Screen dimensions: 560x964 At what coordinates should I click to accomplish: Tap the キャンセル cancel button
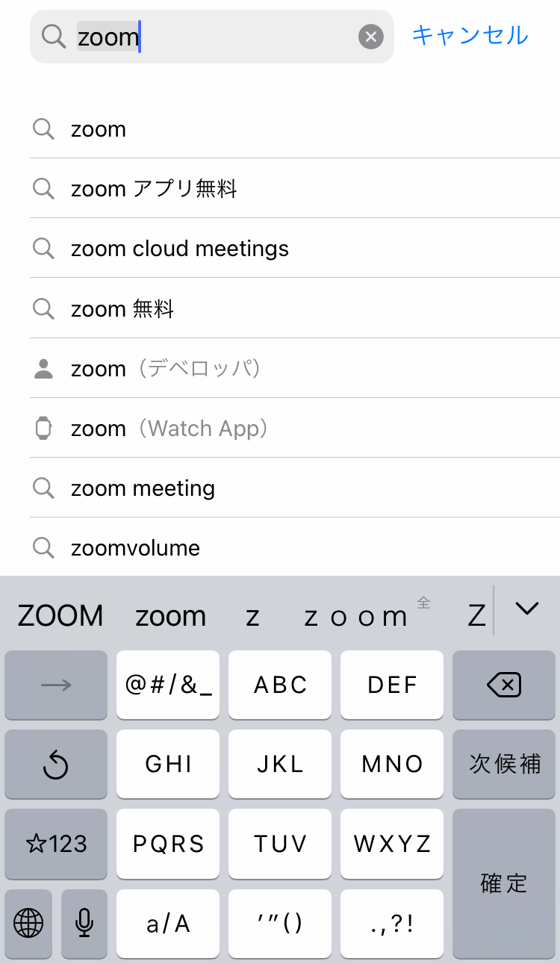(470, 35)
